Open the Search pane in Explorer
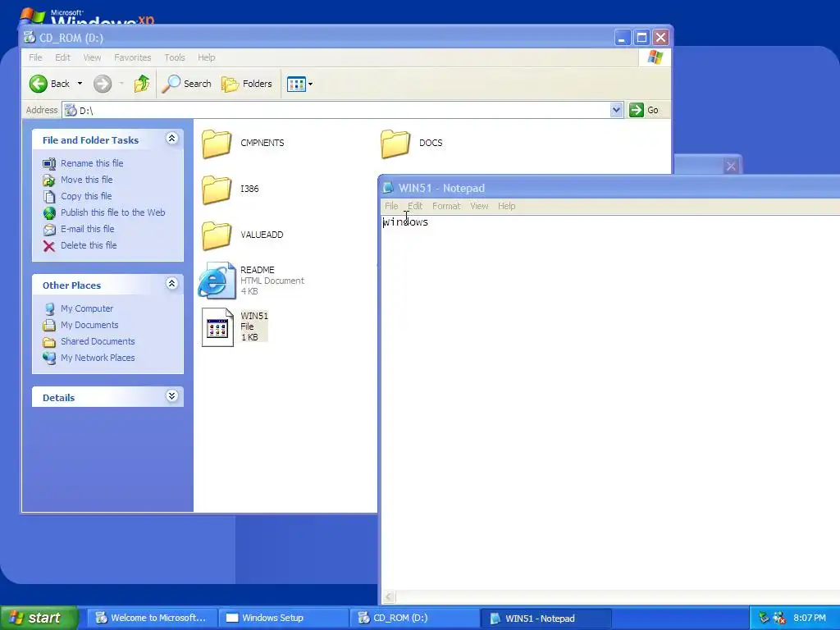 click(x=186, y=84)
